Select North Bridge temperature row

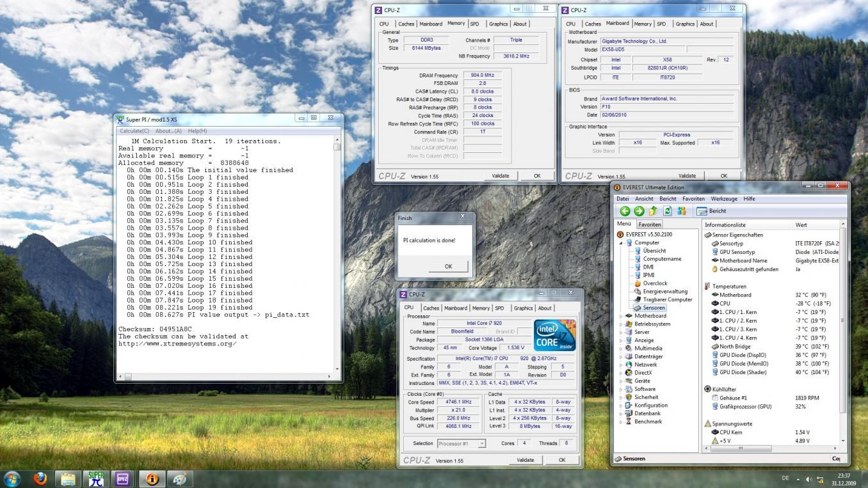tap(771, 346)
